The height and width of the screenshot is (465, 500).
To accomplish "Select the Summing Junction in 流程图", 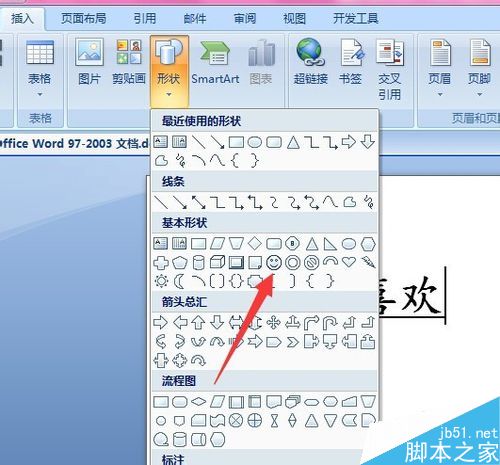I will [x=236, y=421].
